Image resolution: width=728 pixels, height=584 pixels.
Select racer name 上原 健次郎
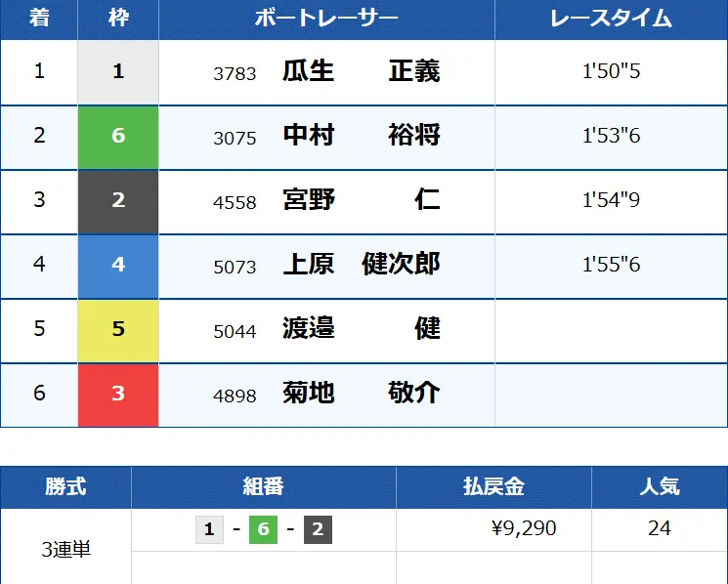tap(361, 266)
